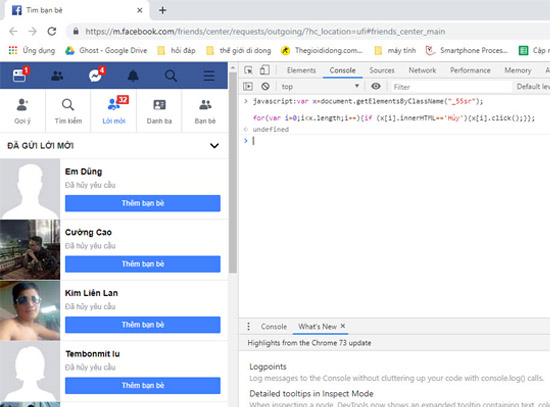550x407 pixels.
Task: Click Kim Liên Lan profile photo
Action: click(30, 311)
